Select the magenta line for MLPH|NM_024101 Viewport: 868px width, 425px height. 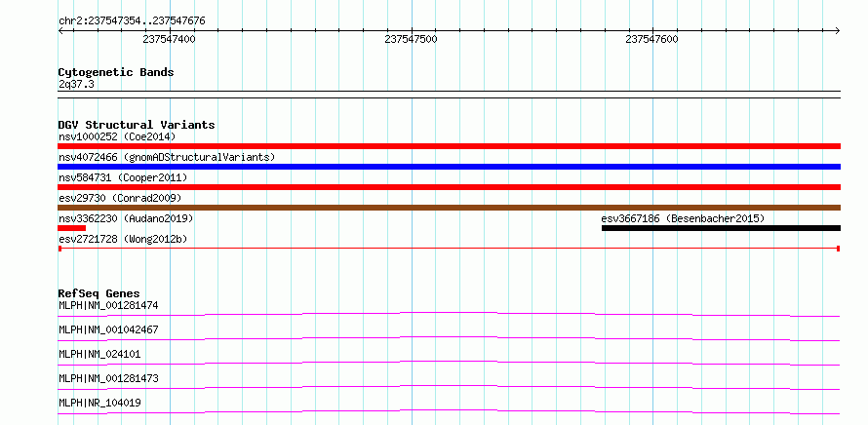point(449,363)
